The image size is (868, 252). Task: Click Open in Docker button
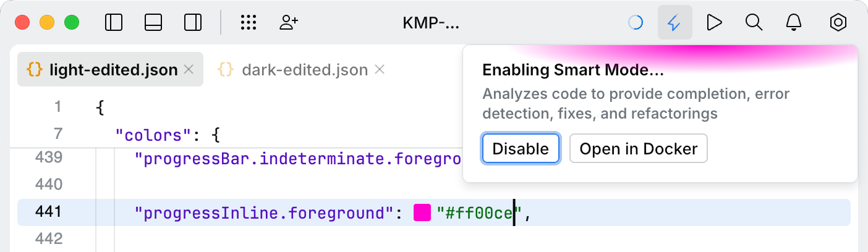(638, 149)
